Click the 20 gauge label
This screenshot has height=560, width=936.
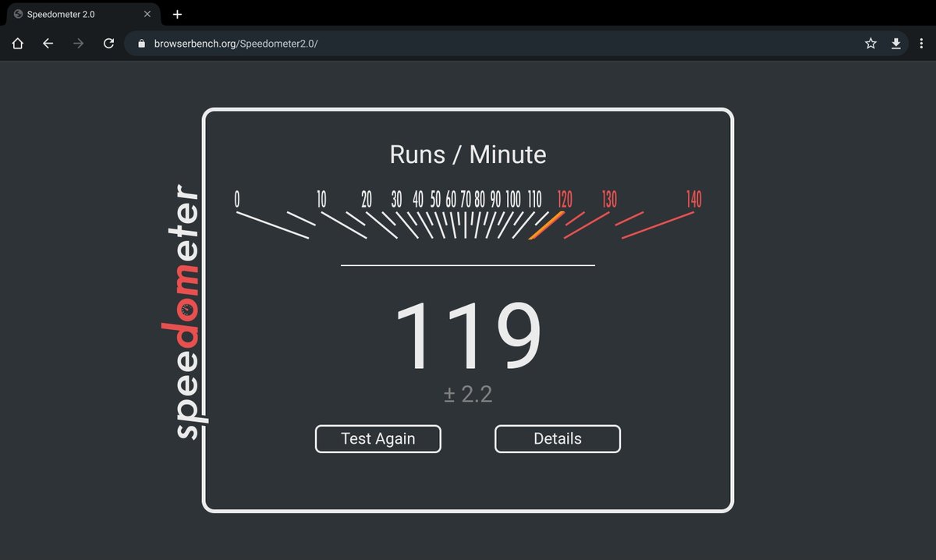pos(367,200)
